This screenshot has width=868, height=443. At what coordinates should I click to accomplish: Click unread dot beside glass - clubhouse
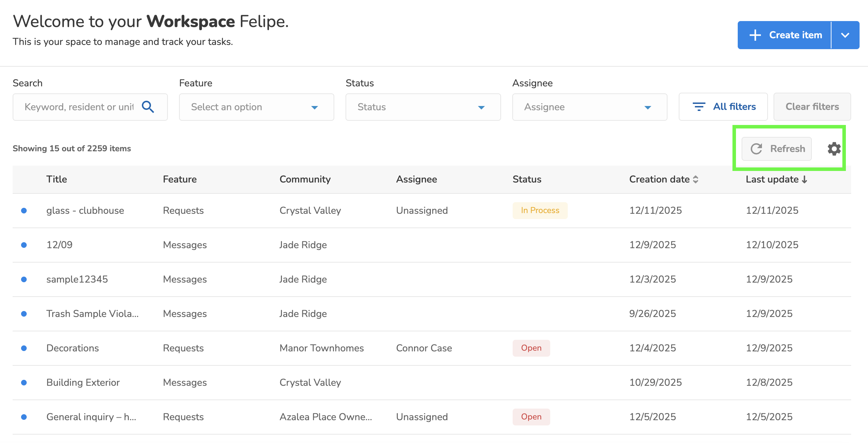(24, 211)
